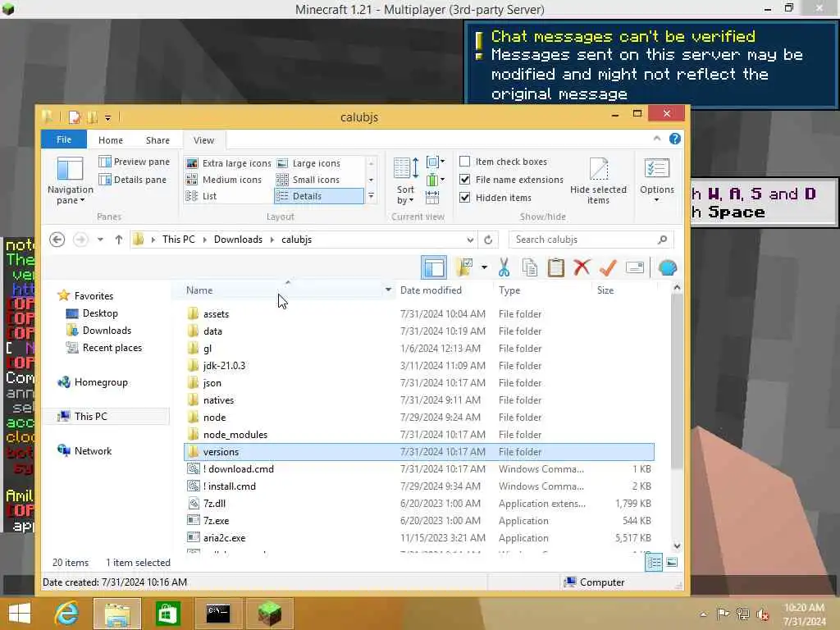This screenshot has width=840, height=630.
Task: Open Command Prompt from taskbar
Action: (x=218, y=614)
